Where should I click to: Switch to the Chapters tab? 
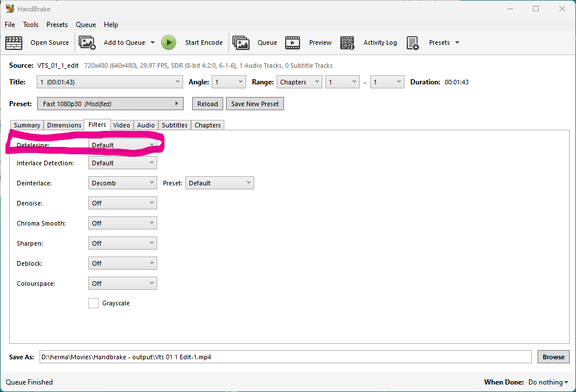click(x=208, y=125)
